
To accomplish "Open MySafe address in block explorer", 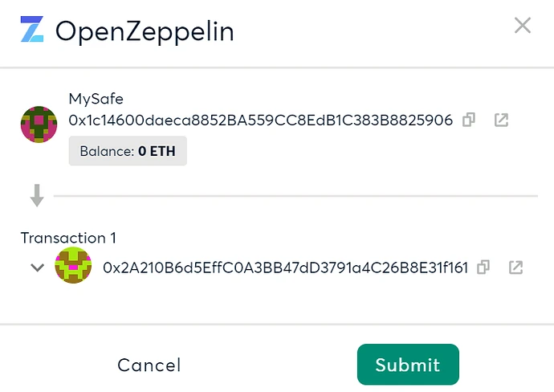I will coord(501,120).
